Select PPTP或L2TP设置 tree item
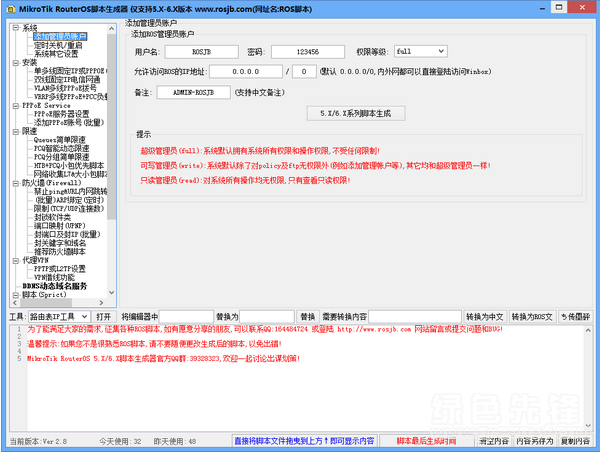600x453 pixels. tap(60, 269)
